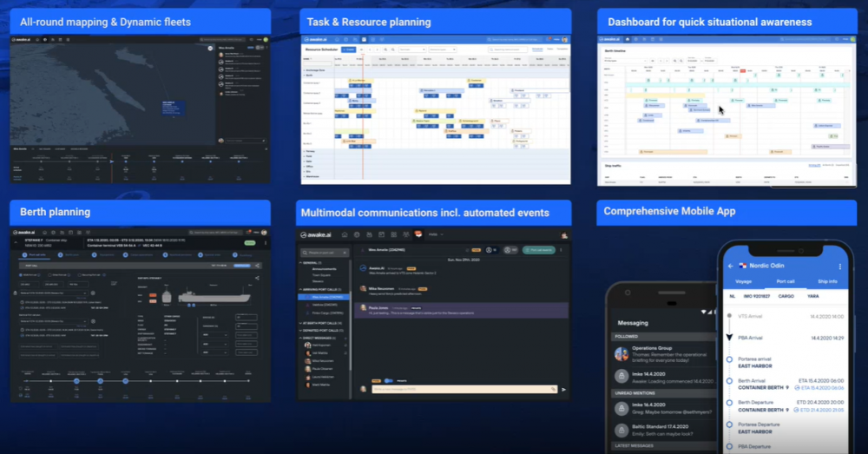This screenshot has height=454, width=868.
Task: Tap the back arrow in Nordic Odin header
Action: point(731,265)
